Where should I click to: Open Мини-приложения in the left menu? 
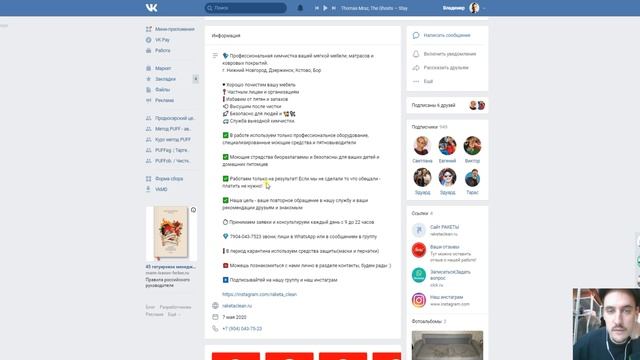coord(175,29)
